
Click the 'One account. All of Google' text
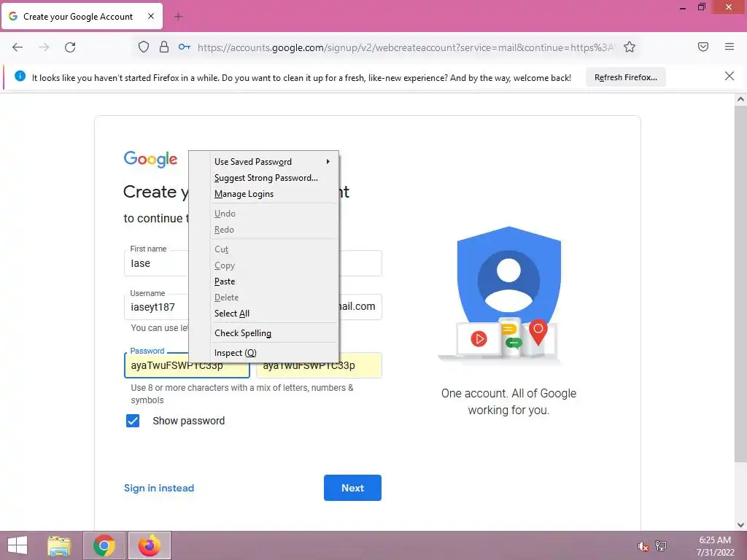coord(508,402)
